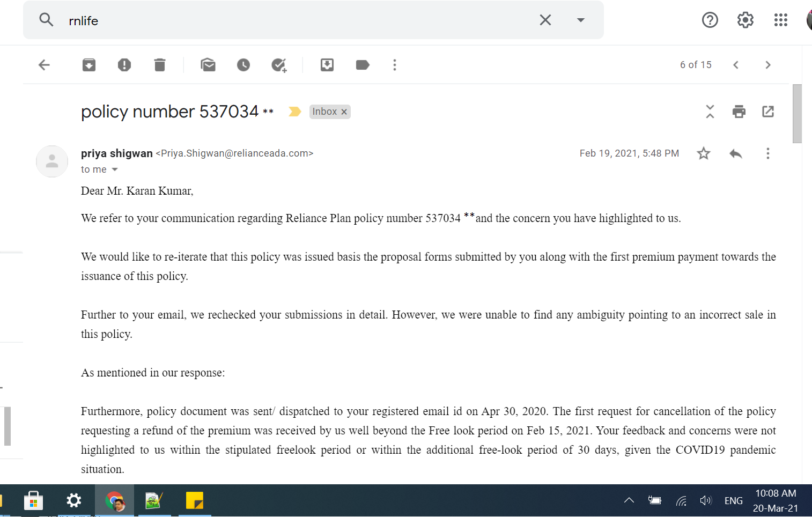Viewport: 812px width, 517px height.
Task: Remove the Inbox label from email
Action: point(344,112)
